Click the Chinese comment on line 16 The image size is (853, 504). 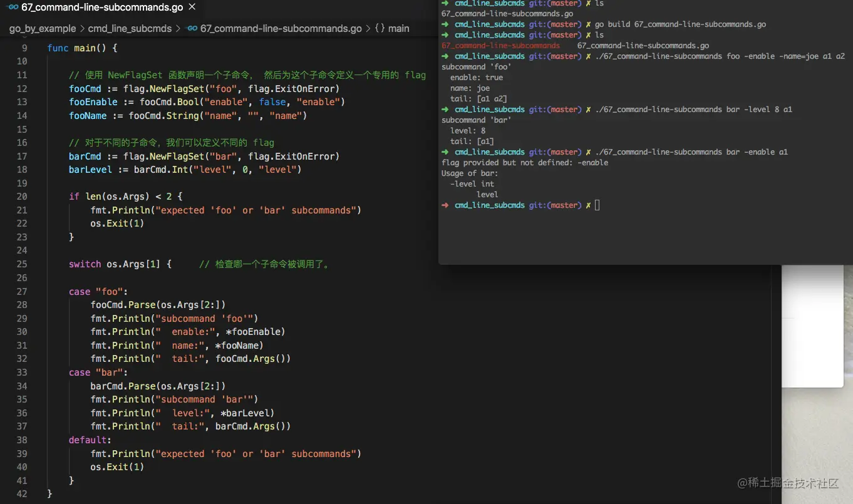tap(171, 143)
